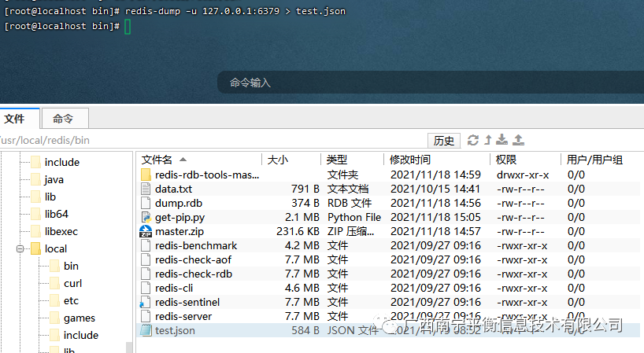
Task: Click the 2021/11/18 14:59 modified time
Action: (435, 175)
